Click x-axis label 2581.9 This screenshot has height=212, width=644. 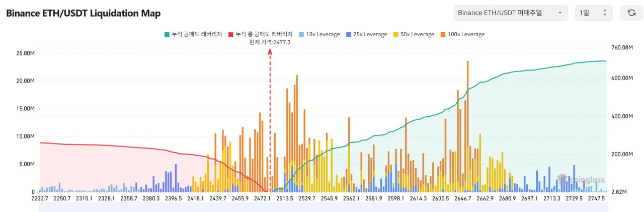(x=373, y=198)
